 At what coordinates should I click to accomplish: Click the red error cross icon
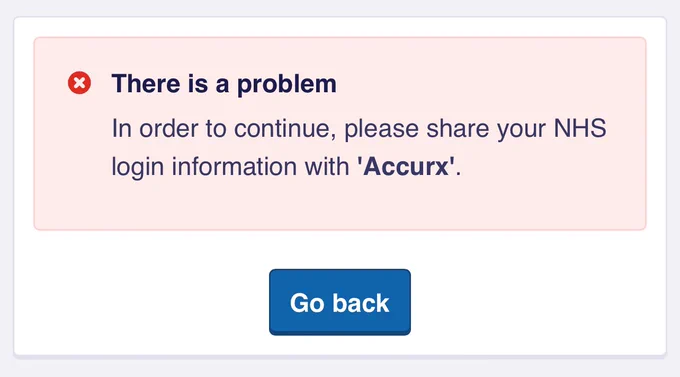click(x=79, y=83)
